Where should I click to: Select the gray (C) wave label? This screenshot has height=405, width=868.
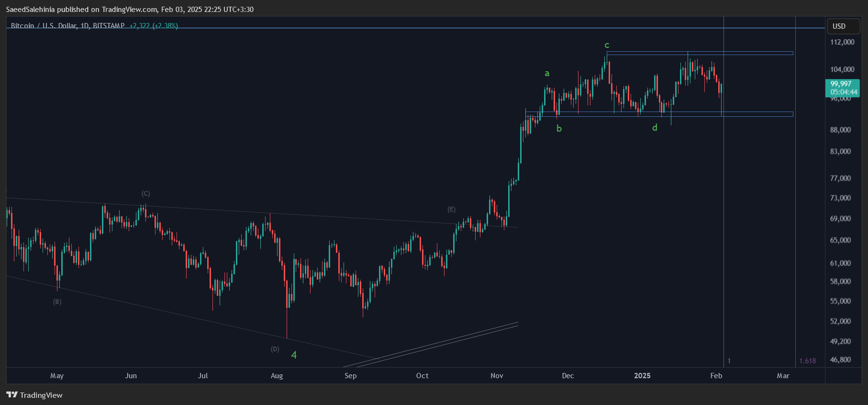point(145,193)
